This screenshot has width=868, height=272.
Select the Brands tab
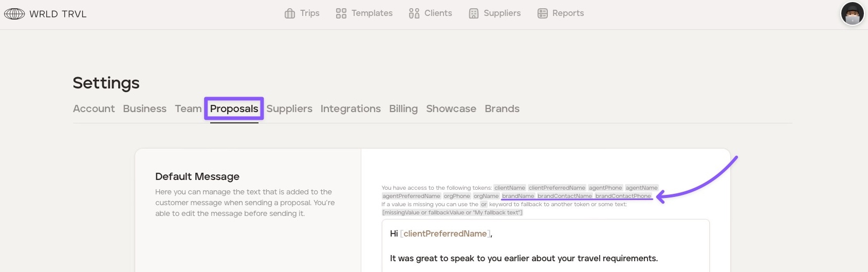502,109
